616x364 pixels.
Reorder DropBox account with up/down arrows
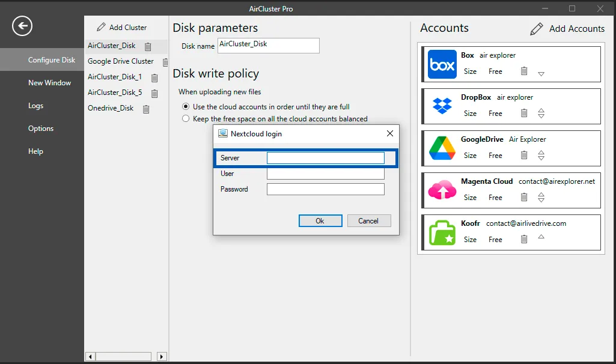coord(541,113)
